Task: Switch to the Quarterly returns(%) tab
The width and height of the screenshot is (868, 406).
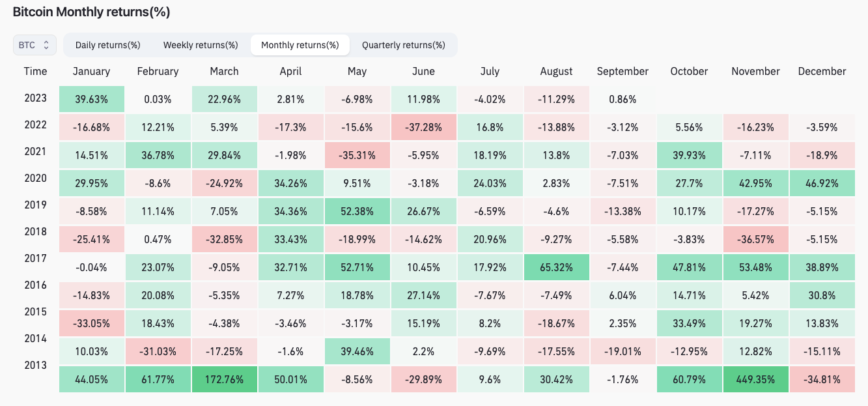Action: 404,45
